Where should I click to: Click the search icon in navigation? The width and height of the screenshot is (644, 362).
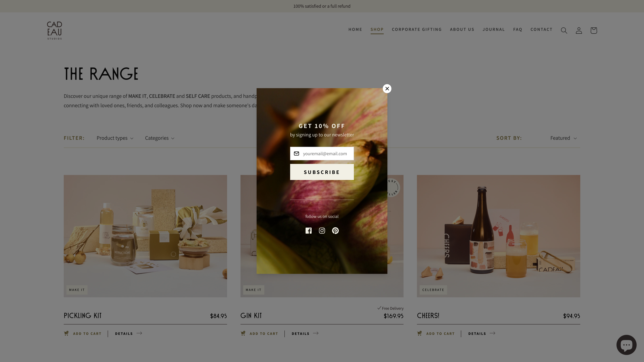point(564,30)
